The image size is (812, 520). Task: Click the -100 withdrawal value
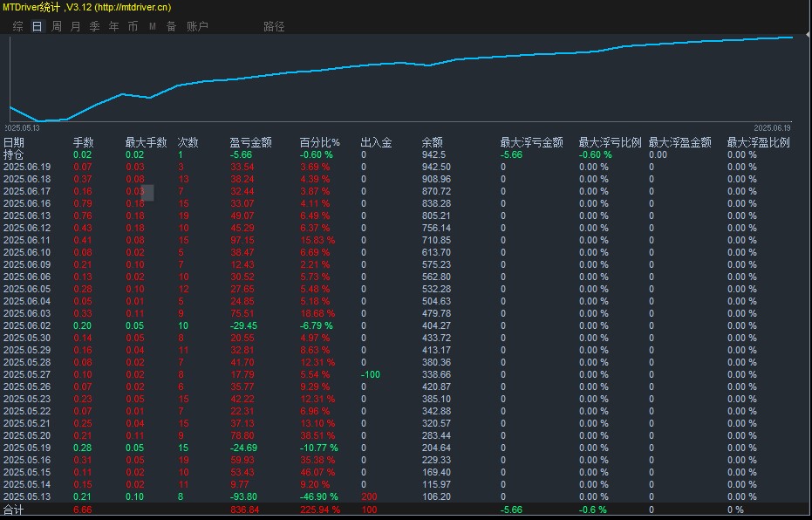371,374
